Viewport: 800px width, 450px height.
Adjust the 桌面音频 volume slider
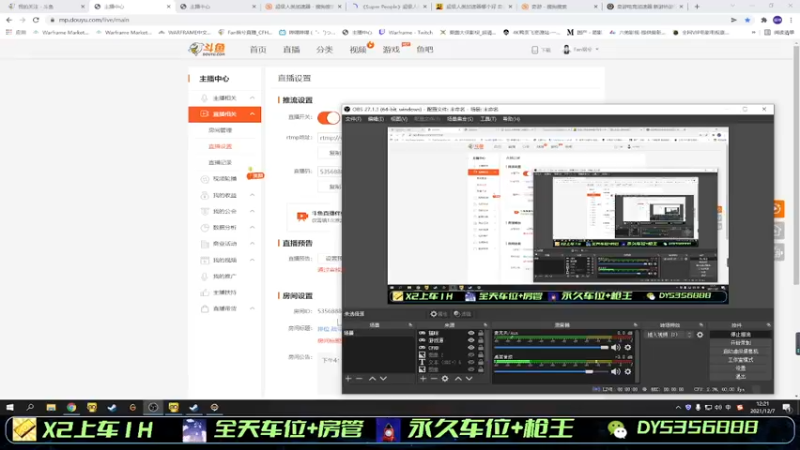pos(551,371)
